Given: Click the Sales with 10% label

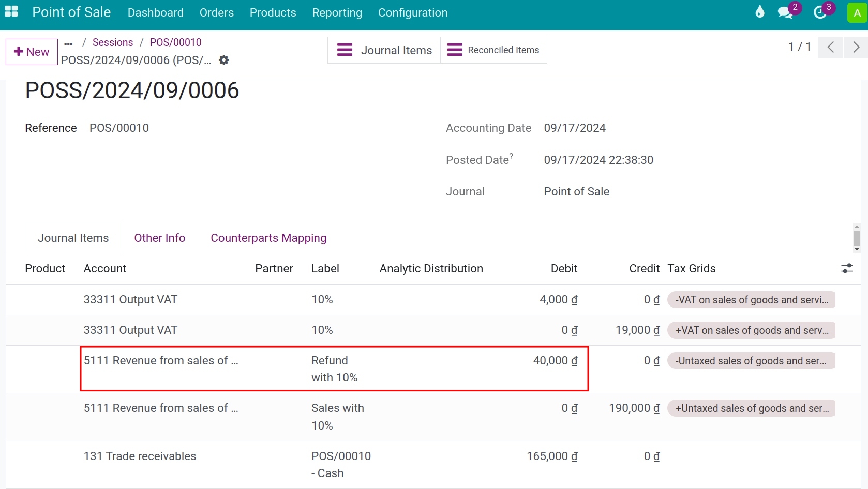Looking at the screenshot, I should click(x=338, y=417).
